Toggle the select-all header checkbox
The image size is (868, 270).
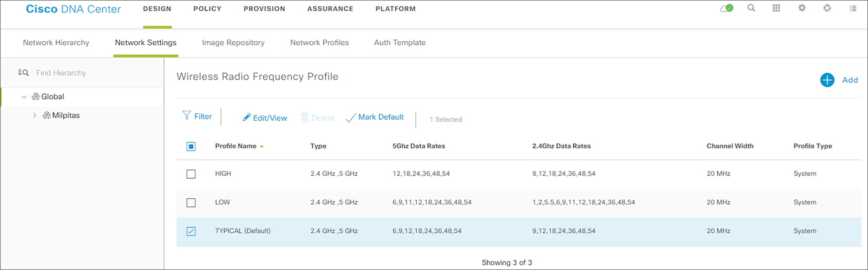click(x=191, y=147)
